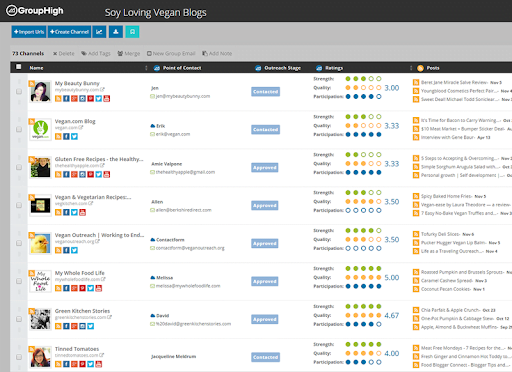
Task: Toggle the select-all checkbox in header
Action: click(x=19, y=67)
